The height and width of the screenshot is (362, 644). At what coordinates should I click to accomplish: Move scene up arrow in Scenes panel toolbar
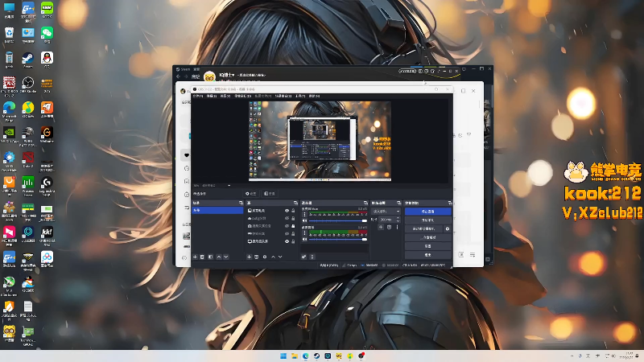(219, 257)
